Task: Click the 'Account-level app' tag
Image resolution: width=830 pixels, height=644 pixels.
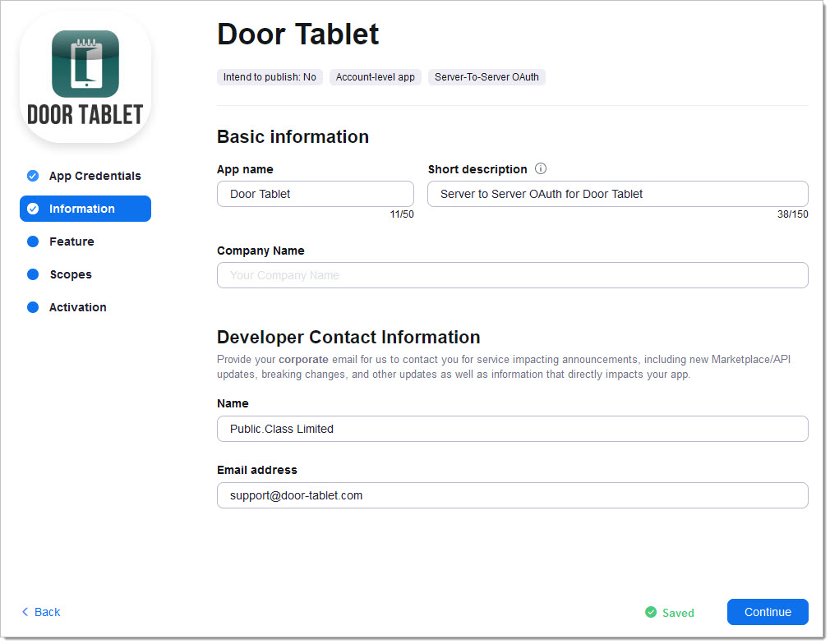Action: tap(376, 77)
